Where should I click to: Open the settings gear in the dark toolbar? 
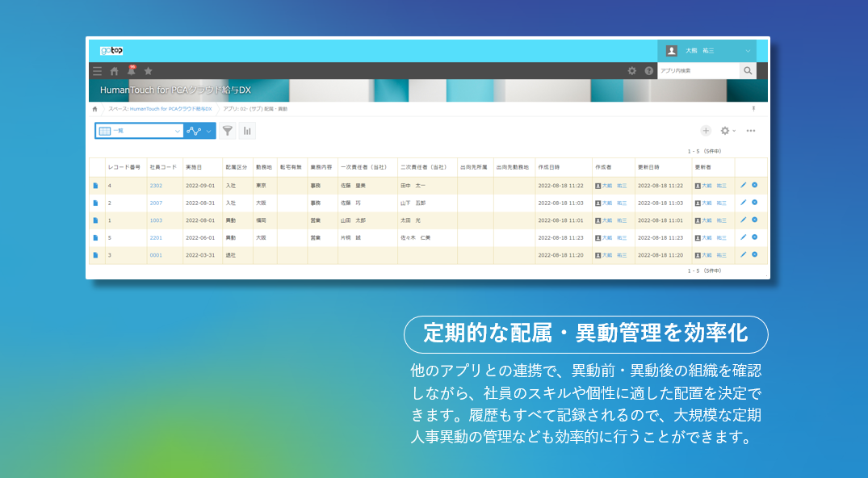click(x=631, y=71)
